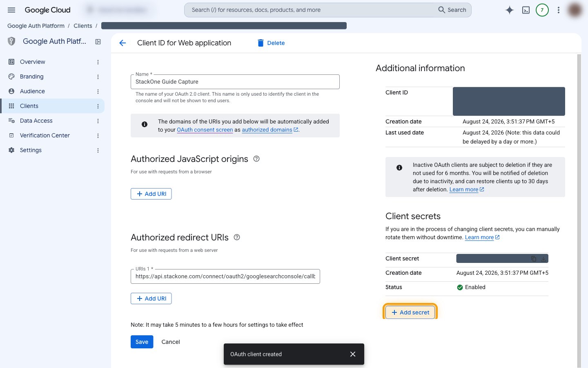Activate Cloud Shell terminal icon
Viewport: 588px width, 368px height.
point(526,10)
